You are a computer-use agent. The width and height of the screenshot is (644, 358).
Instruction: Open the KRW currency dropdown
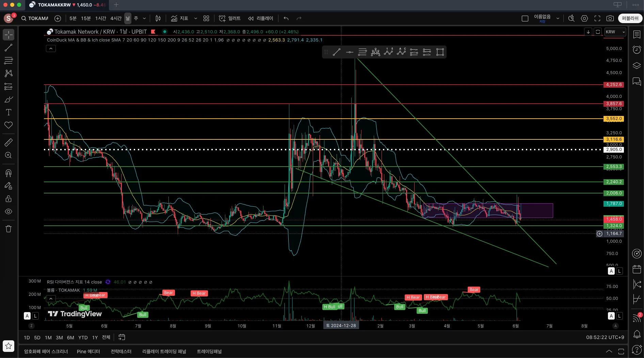[615, 32]
